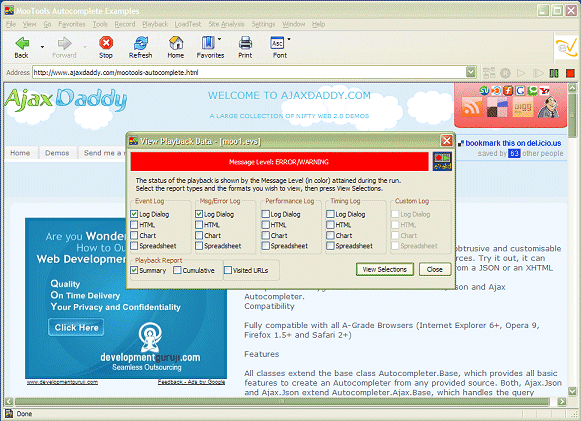Click the StumbleUpon icon on page
The height and width of the screenshot is (421, 581).
[x=484, y=90]
